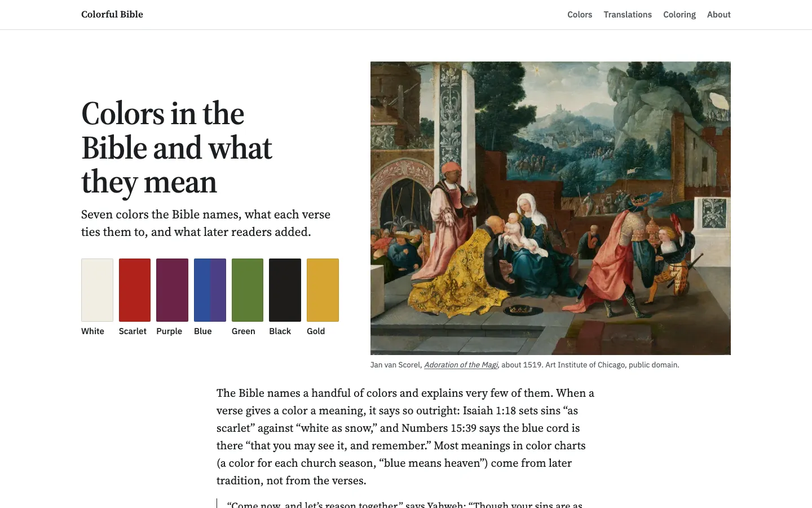Click the 'Scarlet' label under the swatch
Image resolution: width=812 pixels, height=508 pixels.
tap(133, 331)
